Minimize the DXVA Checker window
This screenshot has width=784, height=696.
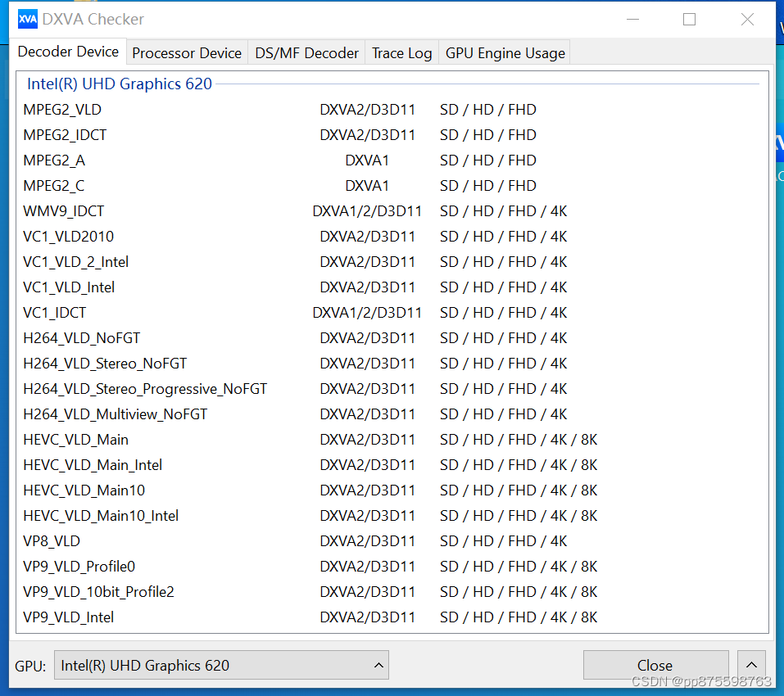click(633, 20)
